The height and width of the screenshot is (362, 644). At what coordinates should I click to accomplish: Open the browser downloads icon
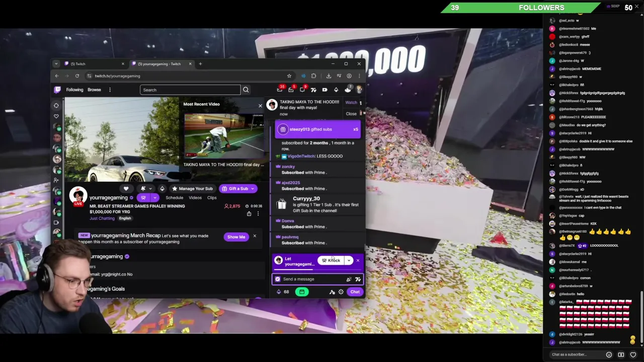[x=329, y=76]
